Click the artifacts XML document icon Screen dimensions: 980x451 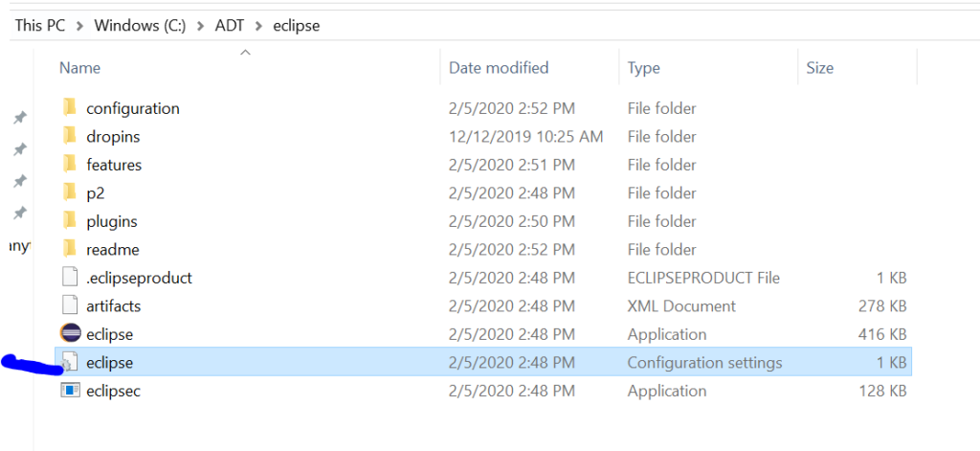click(x=71, y=305)
